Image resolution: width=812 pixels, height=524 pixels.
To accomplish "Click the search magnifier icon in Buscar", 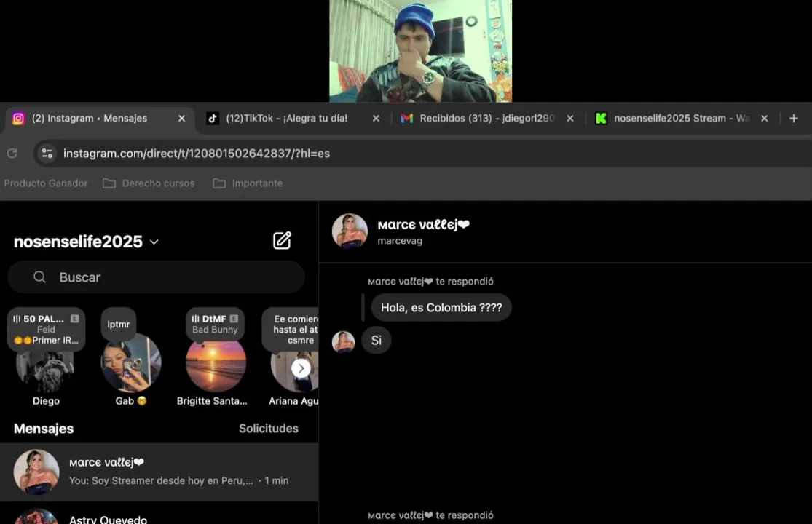I will [40, 277].
